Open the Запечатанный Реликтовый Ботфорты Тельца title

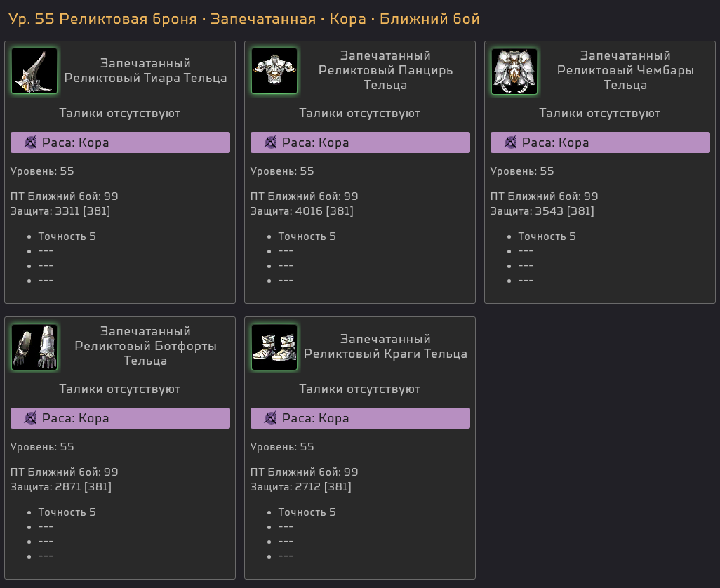[145, 346]
